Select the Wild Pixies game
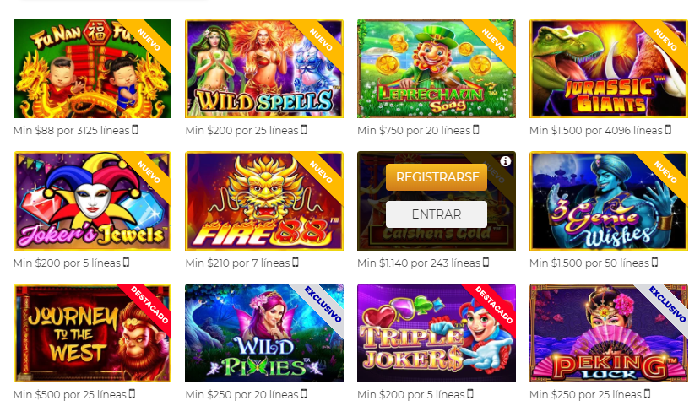This screenshot has height=404, width=694. 264,333
